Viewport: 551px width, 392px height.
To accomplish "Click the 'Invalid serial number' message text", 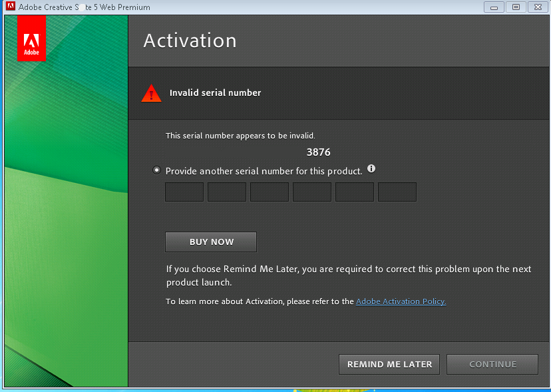I will (x=215, y=93).
